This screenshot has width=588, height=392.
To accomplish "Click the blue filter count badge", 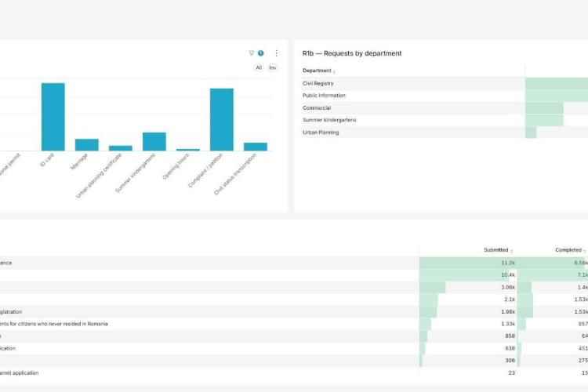I will point(260,53).
